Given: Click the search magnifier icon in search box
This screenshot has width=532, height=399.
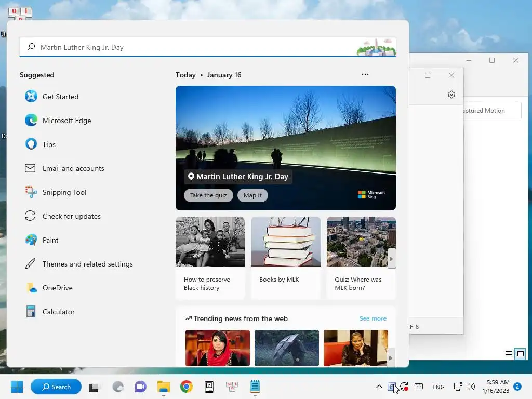Looking at the screenshot, I should 31,47.
